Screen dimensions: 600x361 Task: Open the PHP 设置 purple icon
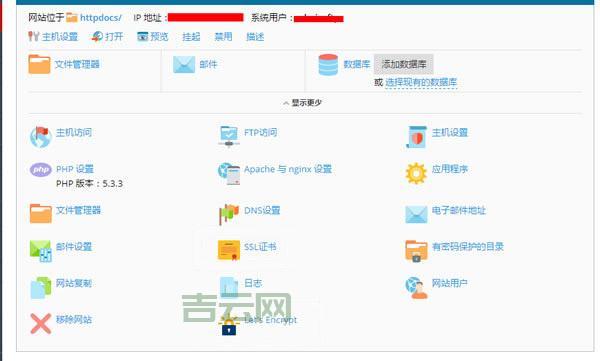tap(41, 170)
